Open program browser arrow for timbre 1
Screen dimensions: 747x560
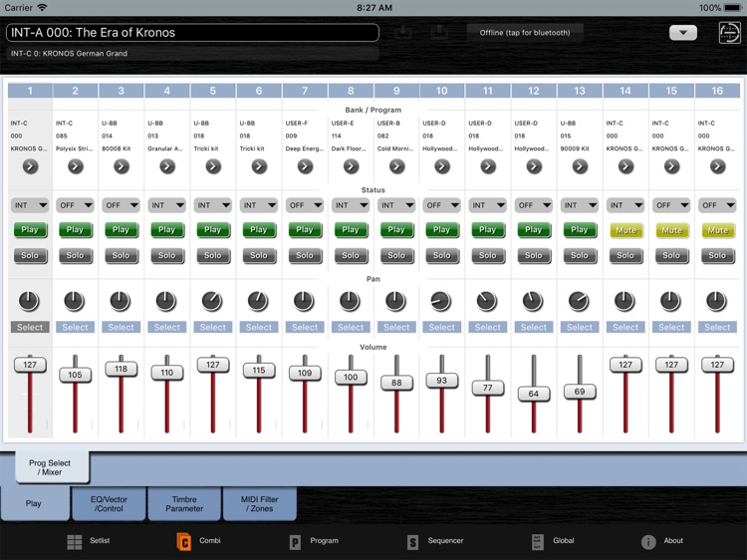[x=30, y=166]
